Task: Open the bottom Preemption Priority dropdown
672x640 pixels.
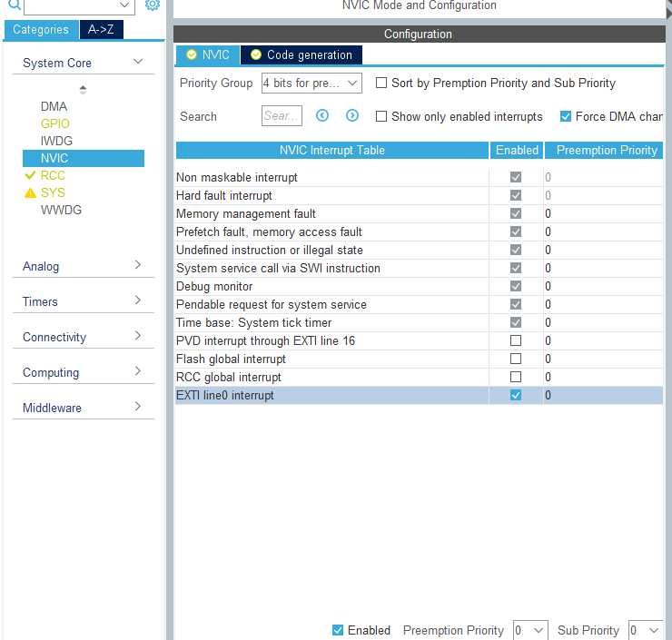Action: pyautogui.click(x=530, y=630)
